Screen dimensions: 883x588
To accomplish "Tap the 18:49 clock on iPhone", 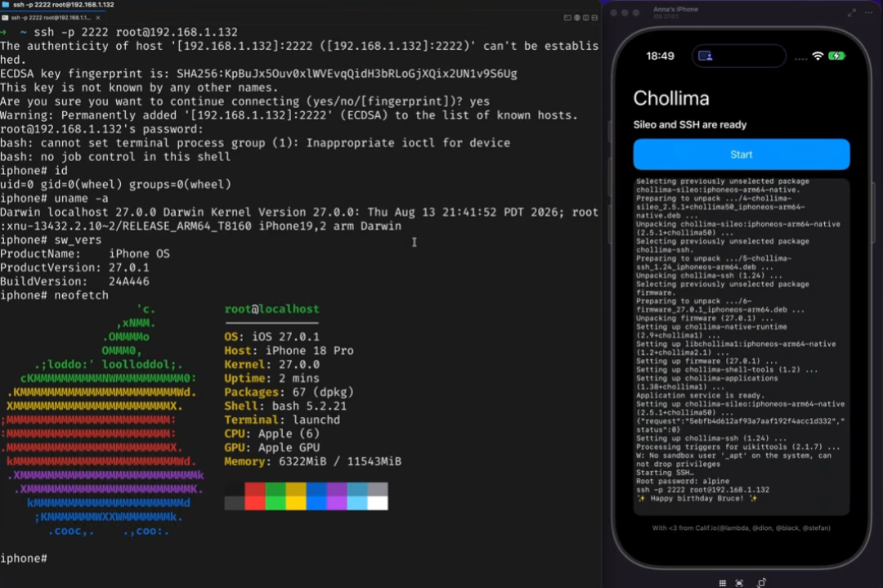I will tap(660, 56).
